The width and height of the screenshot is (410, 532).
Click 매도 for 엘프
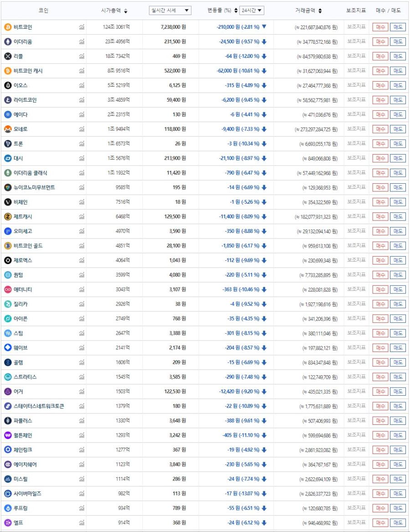point(398,523)
